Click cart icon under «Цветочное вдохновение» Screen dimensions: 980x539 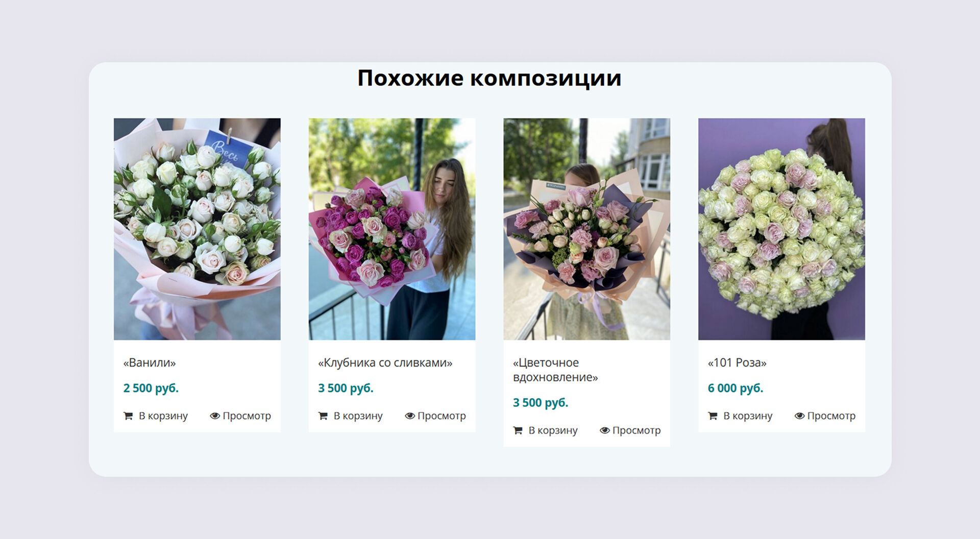[518, 430]
